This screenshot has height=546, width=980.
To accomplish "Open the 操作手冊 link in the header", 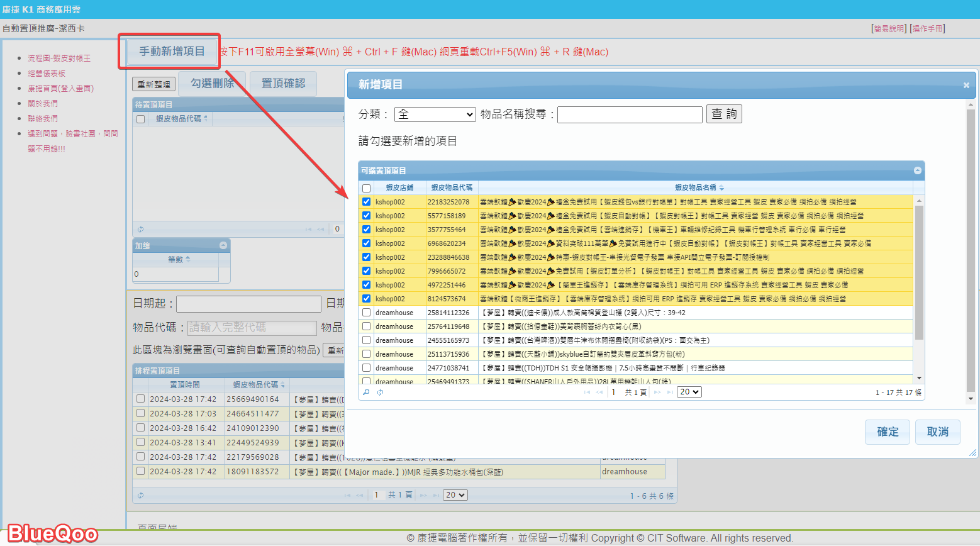I will click(x=927, y=28).
